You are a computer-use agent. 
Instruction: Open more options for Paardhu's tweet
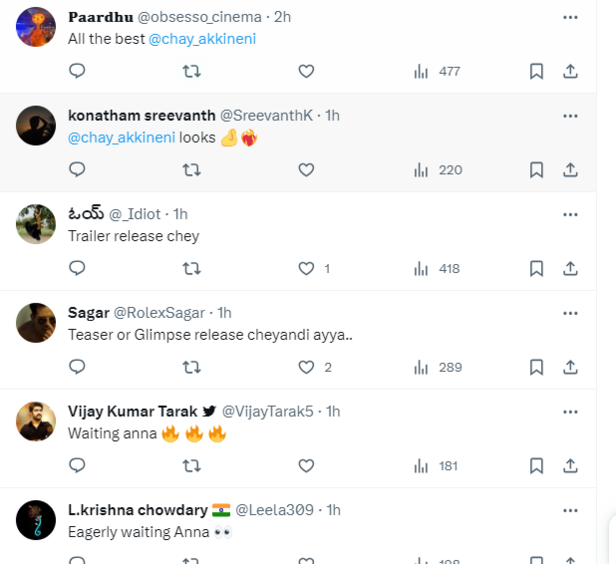click(570, 17)
